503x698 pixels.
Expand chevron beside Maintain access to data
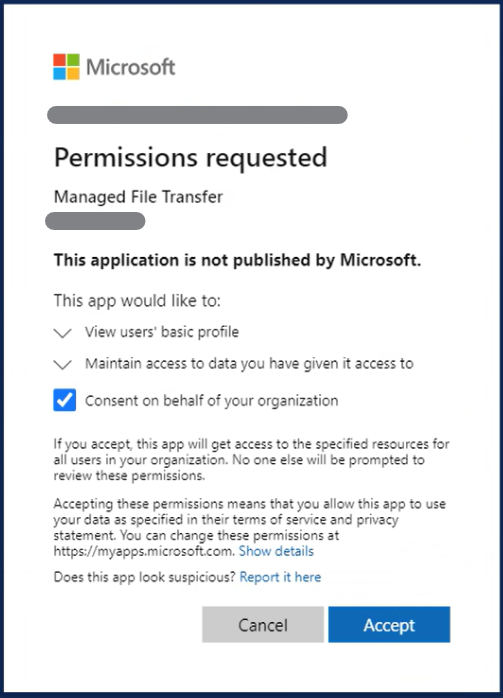coord(63,365)
